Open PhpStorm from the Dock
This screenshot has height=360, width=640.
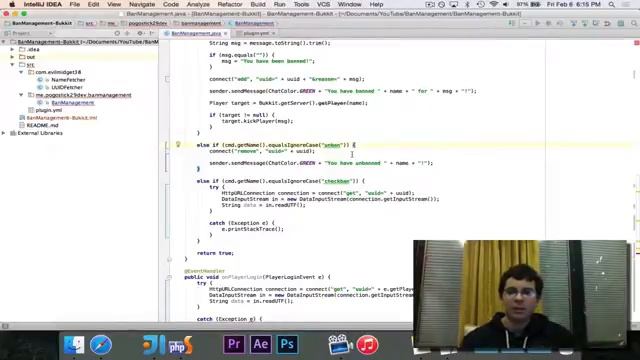tap(180, 345)
